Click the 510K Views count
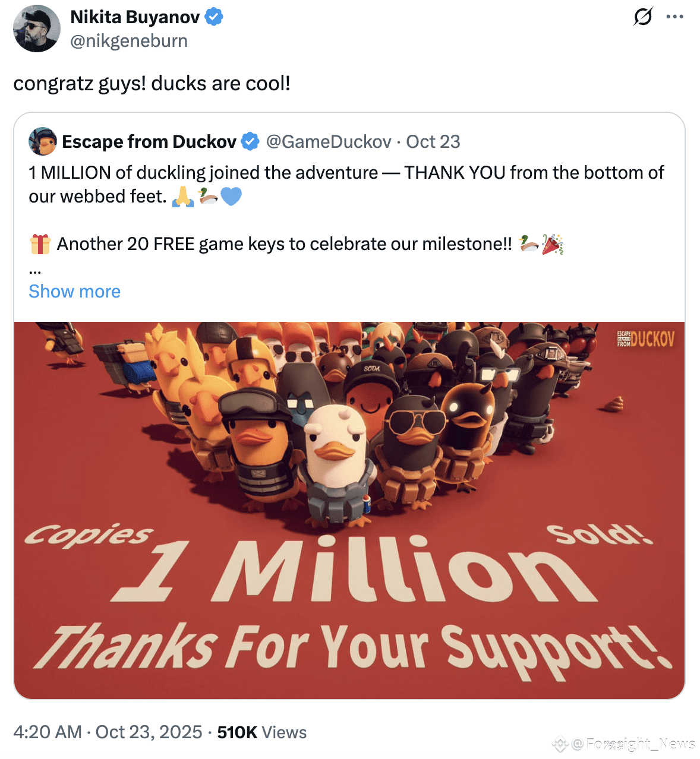This screenshot has height=759, width=700. [x=261, y=732]
